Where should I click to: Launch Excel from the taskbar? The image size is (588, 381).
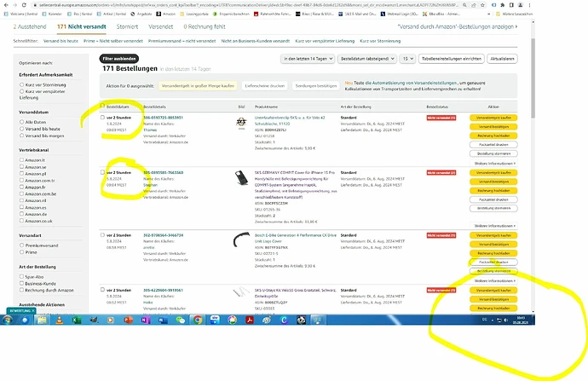tap(77, 320)
